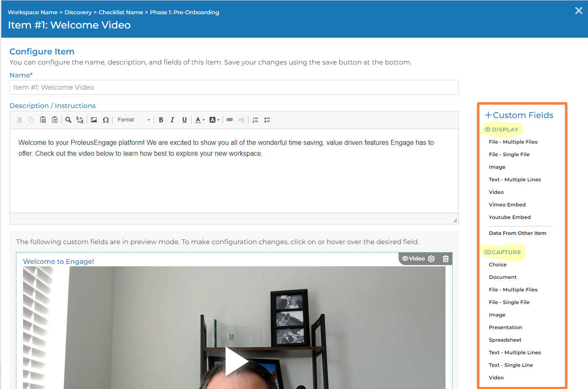The height and width of the screenshot is (389, 588).
Task: Click the CAPTURE section header
Action: point(503,252)
